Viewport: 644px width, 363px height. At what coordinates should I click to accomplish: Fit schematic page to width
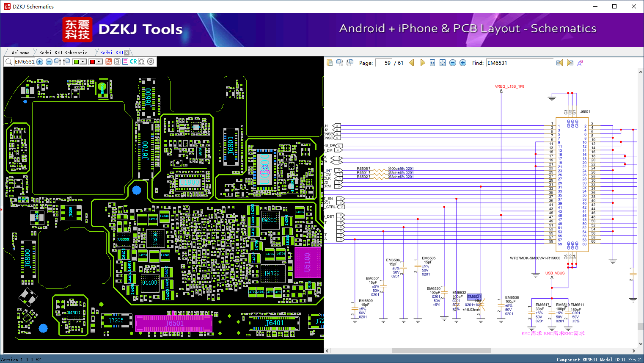[432, 63]
